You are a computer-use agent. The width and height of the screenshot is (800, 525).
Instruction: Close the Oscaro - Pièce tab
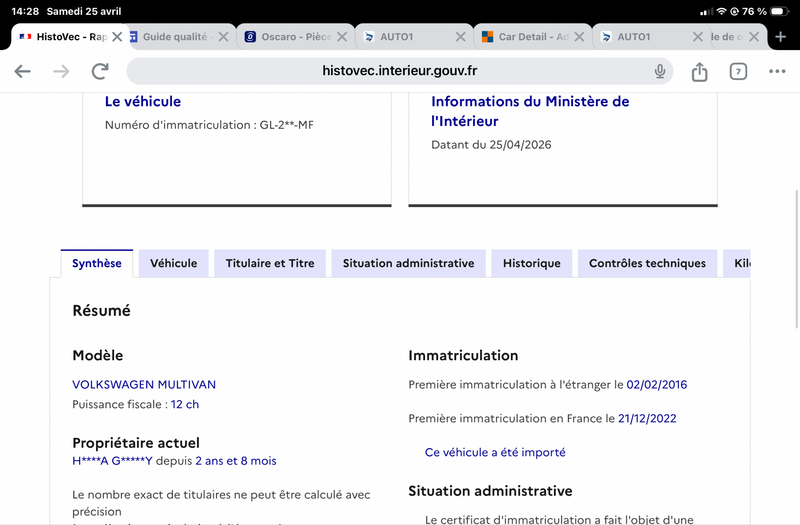(342, 37)
